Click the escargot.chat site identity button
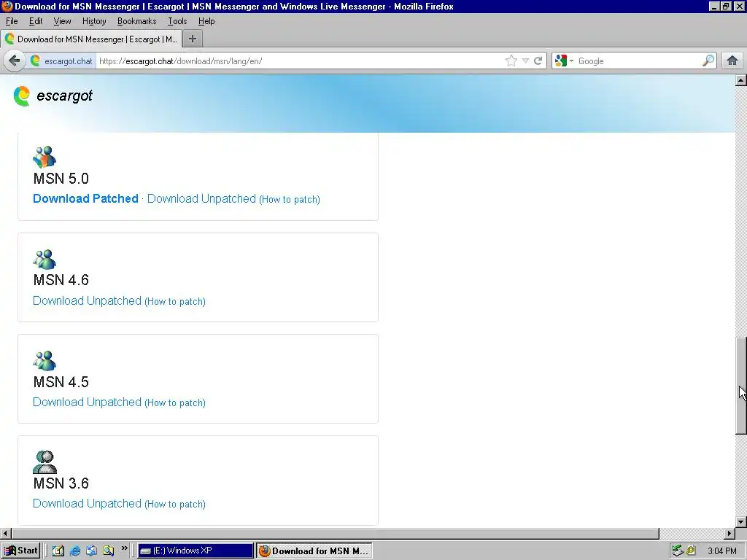This screenshot has width=747, height=560. pyautogui.click(x=61, y=61)
